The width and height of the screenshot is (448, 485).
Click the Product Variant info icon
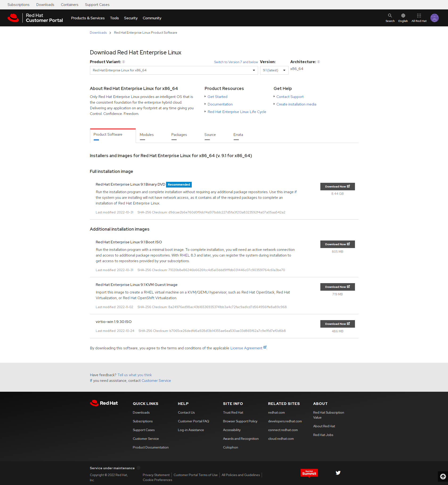pyautogui.click(x=124, y=62)
